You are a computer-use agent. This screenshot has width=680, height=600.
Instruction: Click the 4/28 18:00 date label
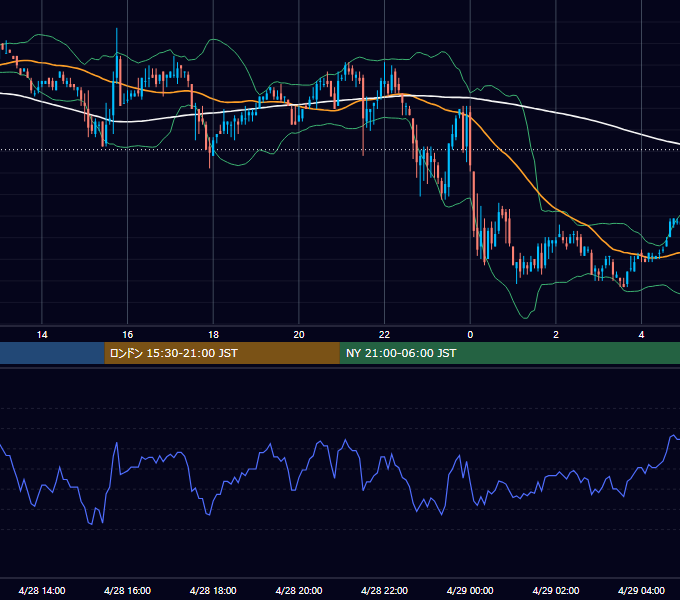pyautogui.click(x=213, y=590)
